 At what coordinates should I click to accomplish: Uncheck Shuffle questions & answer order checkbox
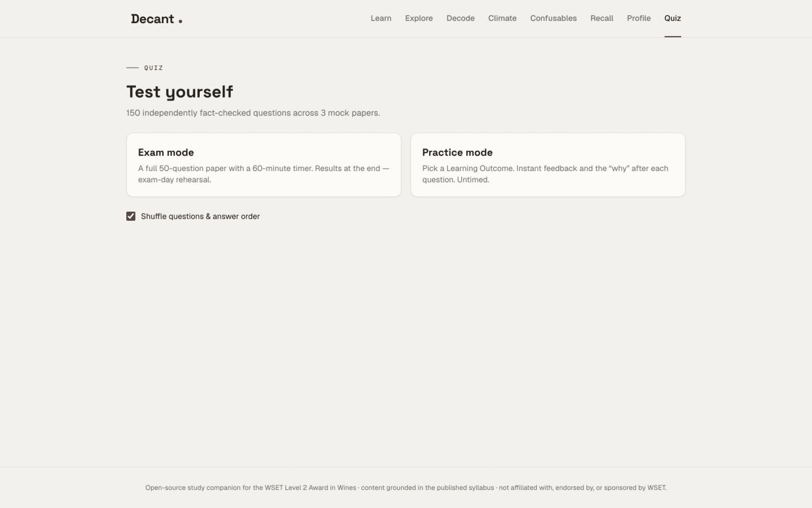click(131, 216)
